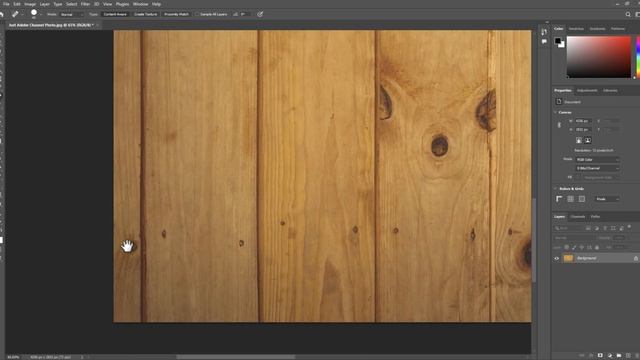This screenshot has height=360, width=640.
Task: Open the Mode dropdown showing RGB Color
Action: point(597,160)
